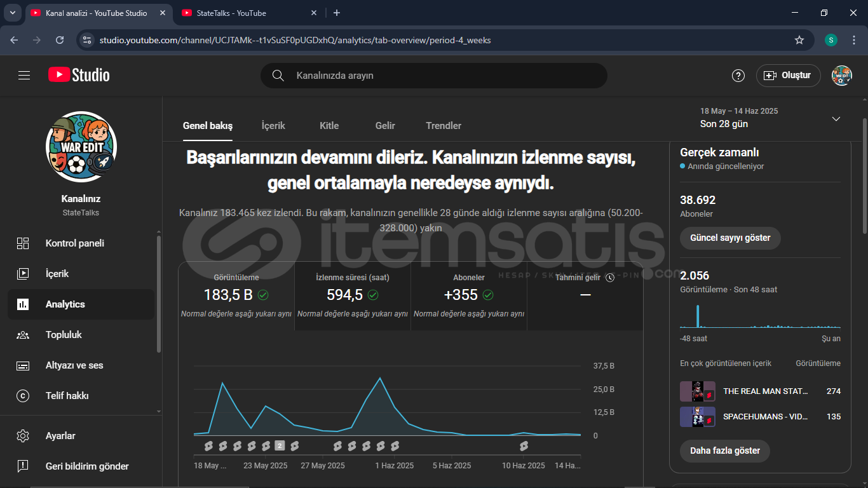Click the 38.692 subscriber count
The image size is (868, 488).
(x=698, y=200)
